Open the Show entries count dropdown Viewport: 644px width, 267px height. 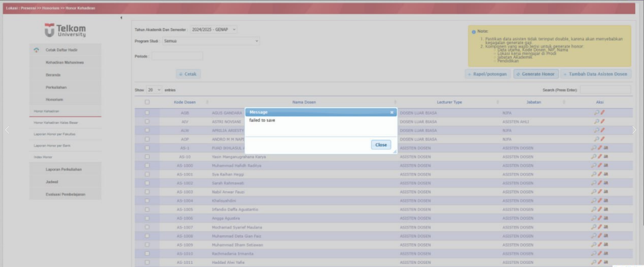pyautogui.click(x=153, y=90)
